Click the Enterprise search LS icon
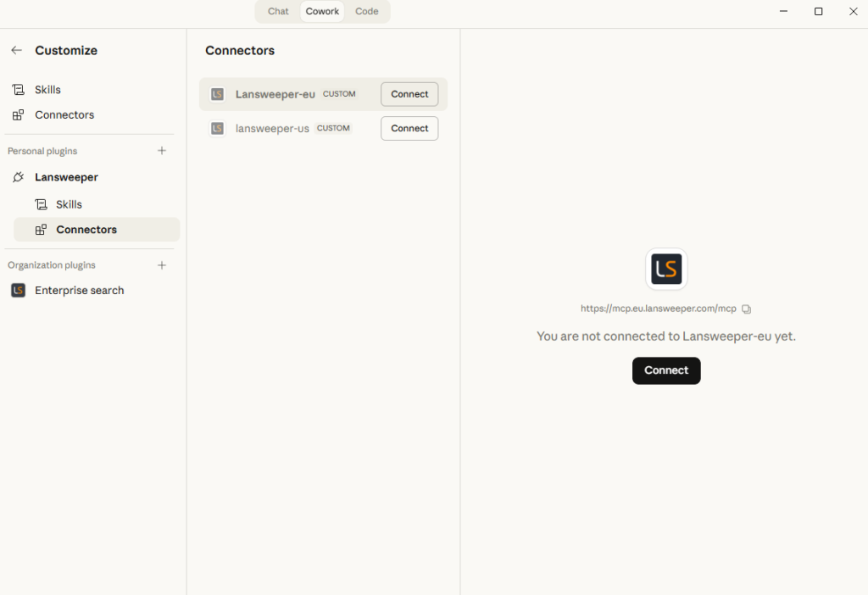868x595 pixels. (x=19, y=290)
